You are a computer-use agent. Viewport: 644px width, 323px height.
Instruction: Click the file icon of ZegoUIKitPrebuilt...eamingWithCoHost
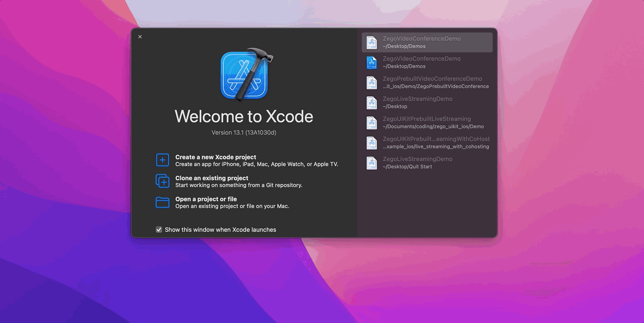pos(372,143)
